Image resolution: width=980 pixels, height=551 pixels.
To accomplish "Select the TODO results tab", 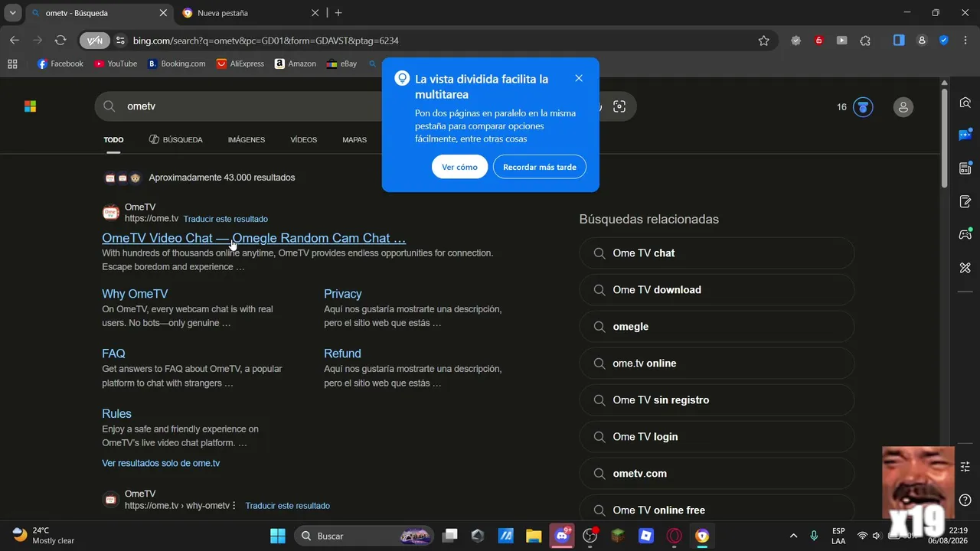I will tap(113, 140).
